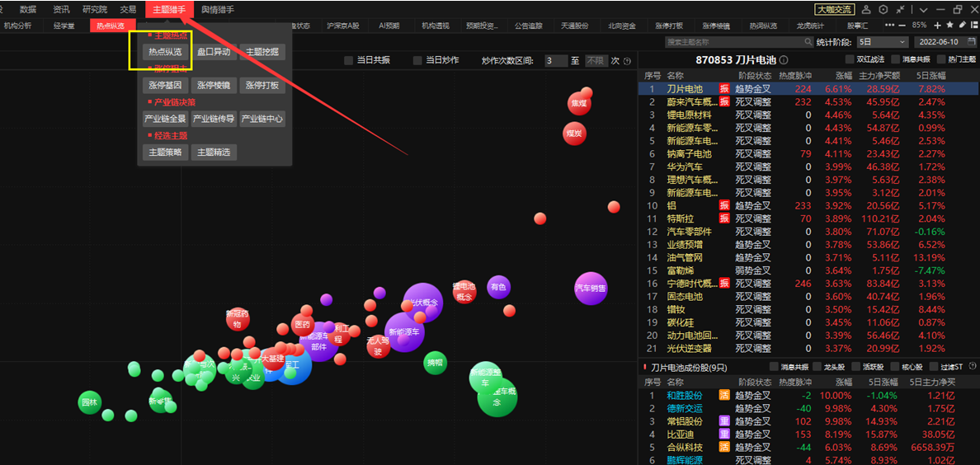The image size is (980, 465).
Task: Click the search magnifier in theme search box
Action: pyautogui.click(x=808, y=42)
